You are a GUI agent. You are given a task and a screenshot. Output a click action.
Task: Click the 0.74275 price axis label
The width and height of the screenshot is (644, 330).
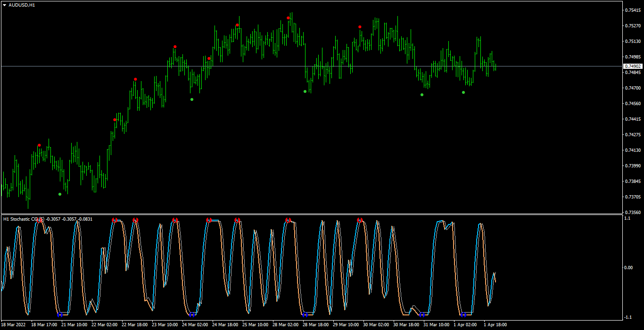point(632,135)
